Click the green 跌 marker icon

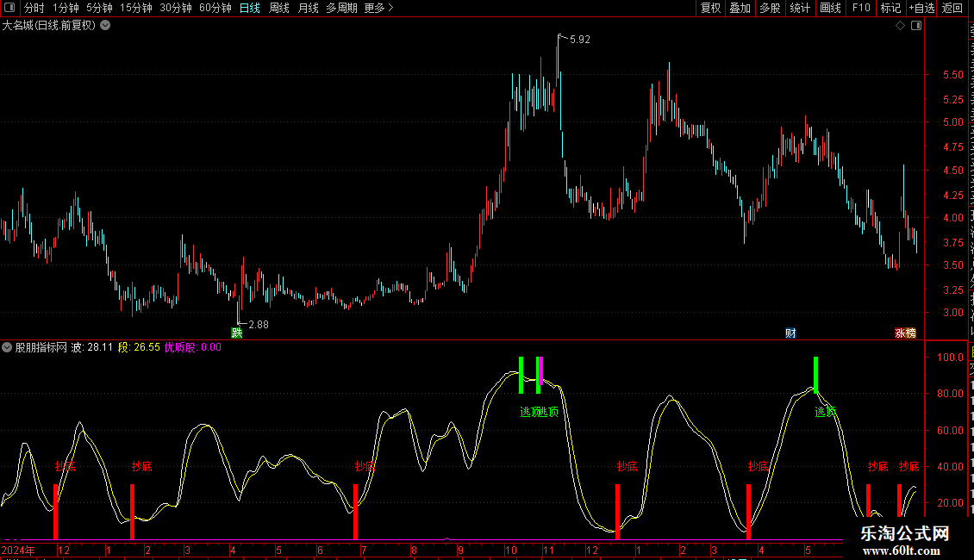237,333
